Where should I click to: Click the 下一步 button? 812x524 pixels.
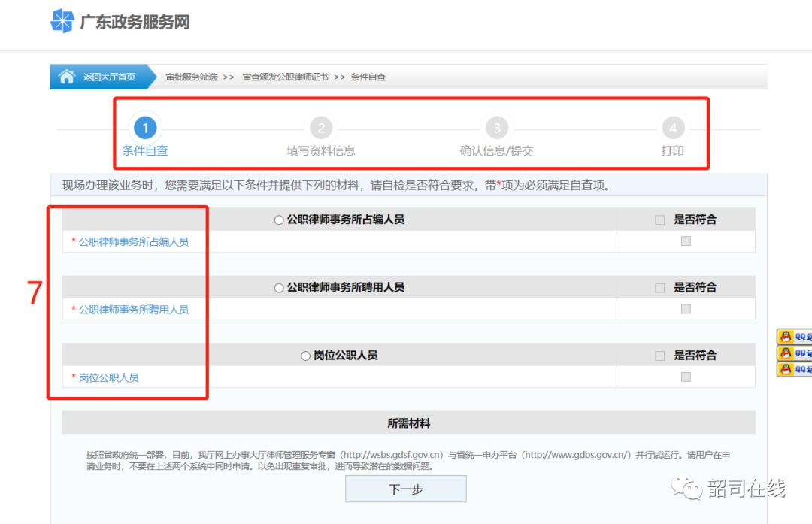coord(406,489)
